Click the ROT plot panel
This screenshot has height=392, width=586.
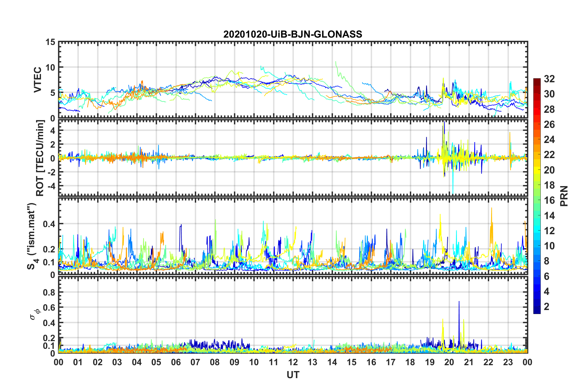293,158
